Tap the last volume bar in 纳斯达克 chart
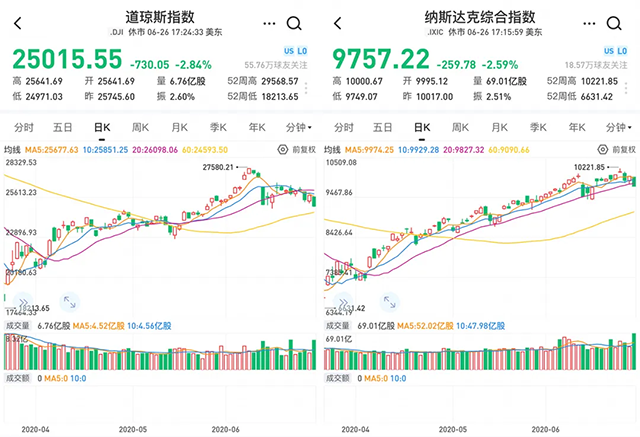The height and width of the screenshot is (437, 640). coord(634,351)
